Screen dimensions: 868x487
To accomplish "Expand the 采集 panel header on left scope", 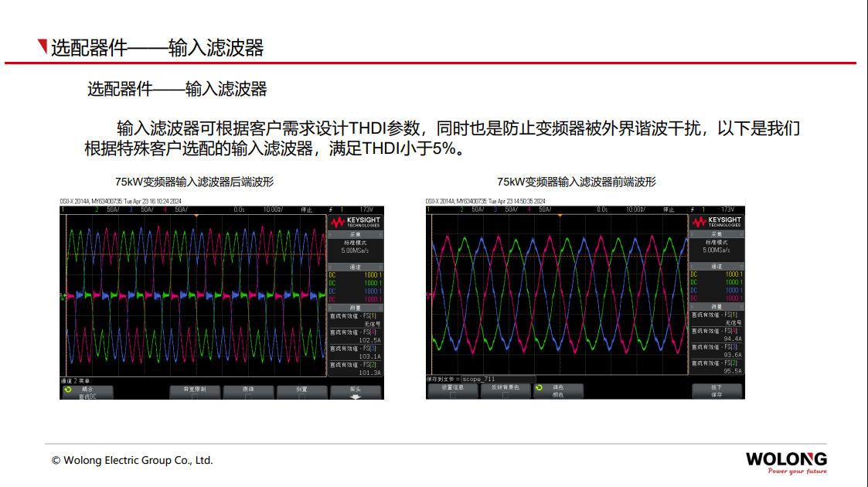I will (355, 233).
